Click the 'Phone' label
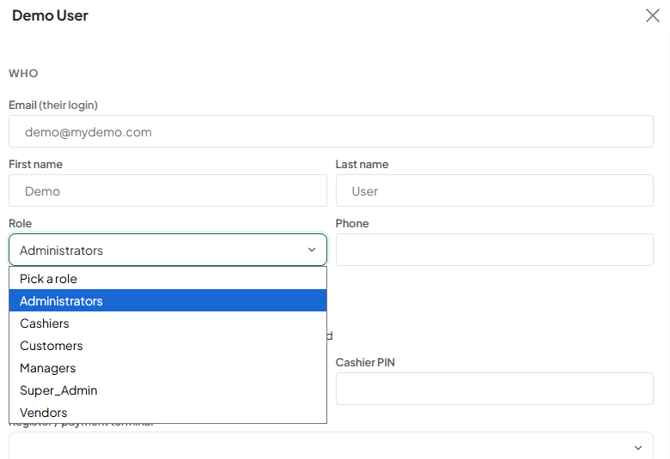 352,224
